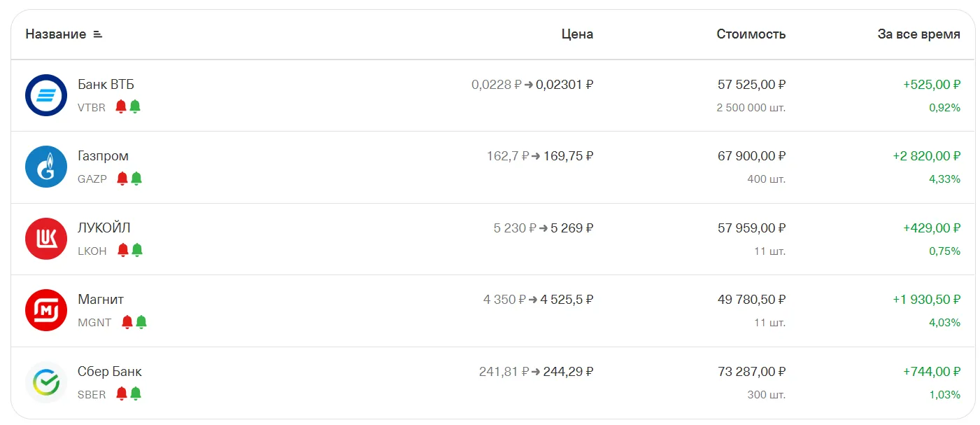
Task: Click the За все время column header
Action: click(918, 34)
